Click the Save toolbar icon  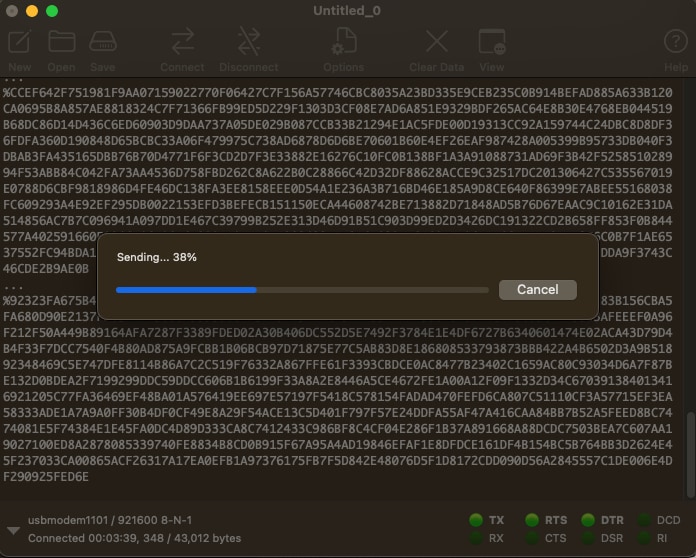102,43
